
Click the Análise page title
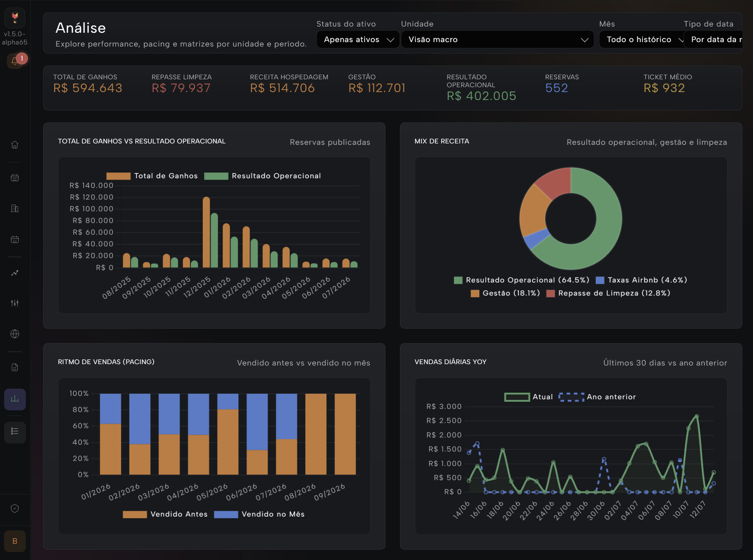tap(81, 28)
